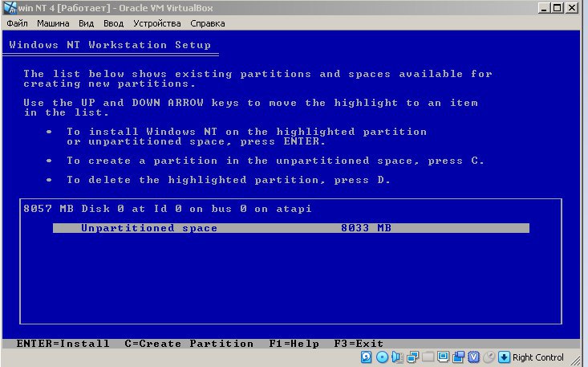Click the display indicator icon
The width and height of the screenshot is (588, 367).
pyautogui.click(x=444, y=357)
